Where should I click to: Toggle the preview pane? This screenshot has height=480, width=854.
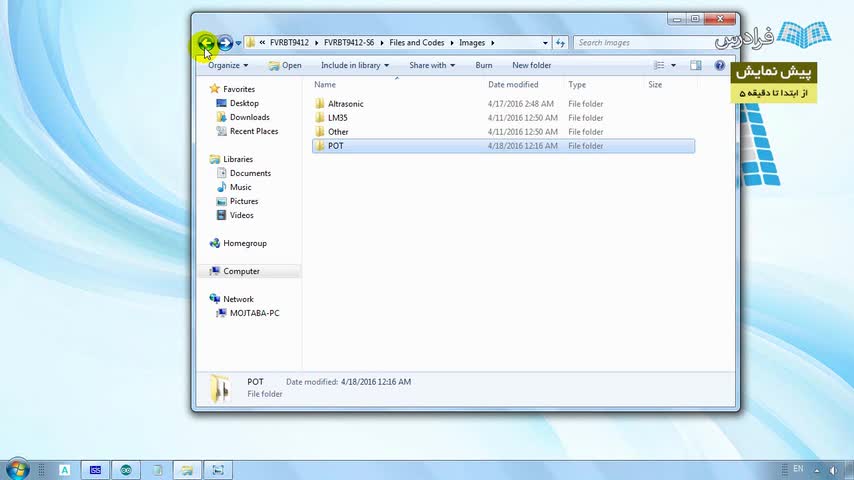point(696,65)
